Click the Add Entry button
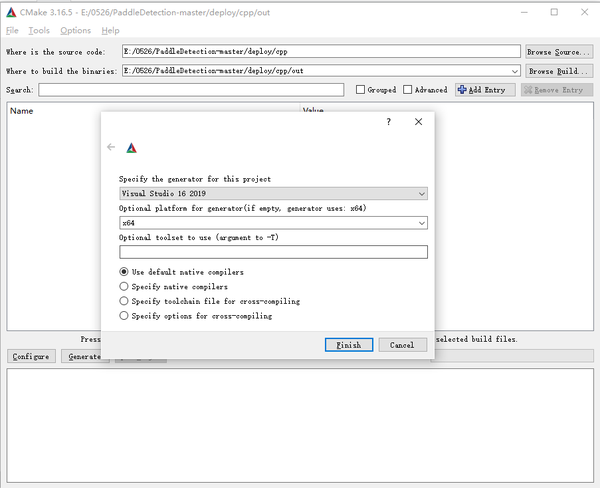600x488 pixels. click(x=485, y=90)
